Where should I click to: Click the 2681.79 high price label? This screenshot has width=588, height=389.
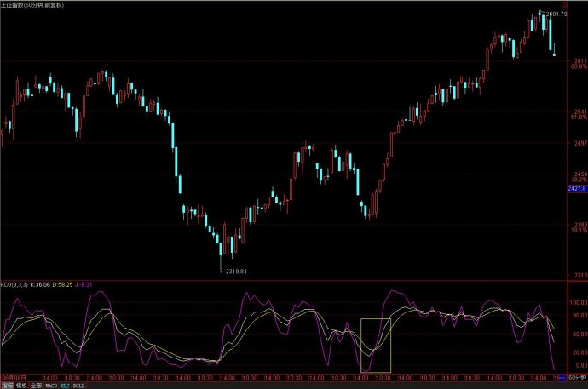tap(556, 14)
